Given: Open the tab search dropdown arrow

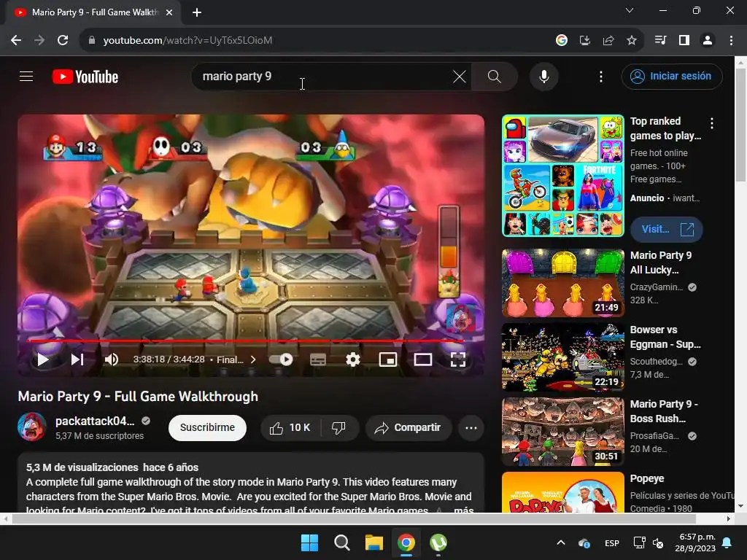Looking at the screenshot, I should pyautogui.click(x=630, y=10).
